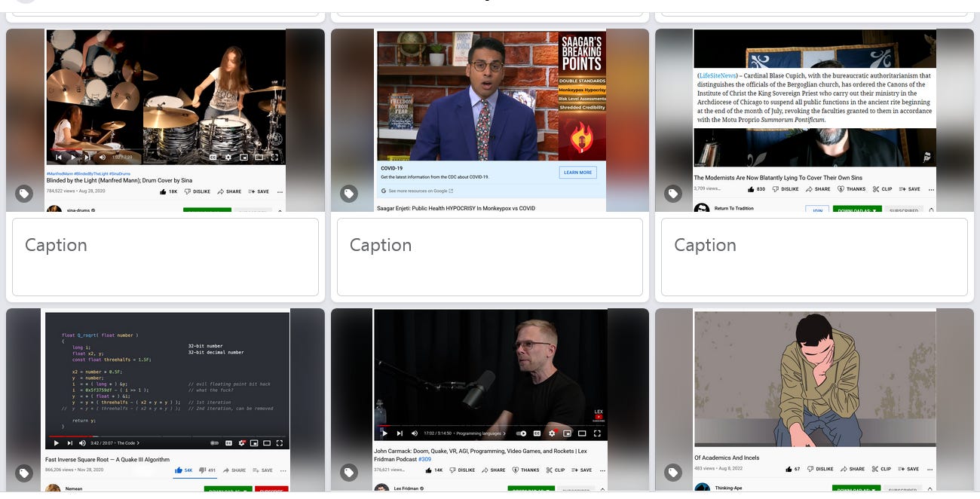The width and height of the screenshot is (980, 499).
Task: Click the play button in the Fast Inverse Square Root video
Action: 56,443
